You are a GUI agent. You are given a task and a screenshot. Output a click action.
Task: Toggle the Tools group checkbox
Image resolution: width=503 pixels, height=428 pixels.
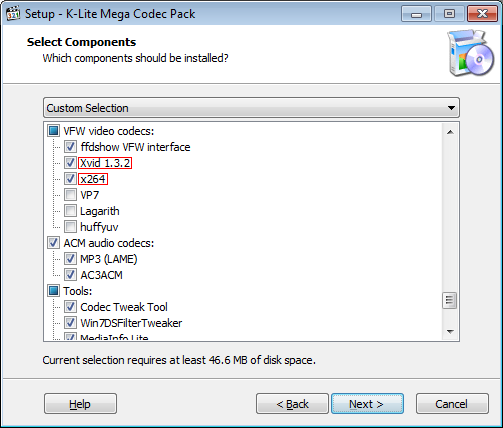[53, 291]
